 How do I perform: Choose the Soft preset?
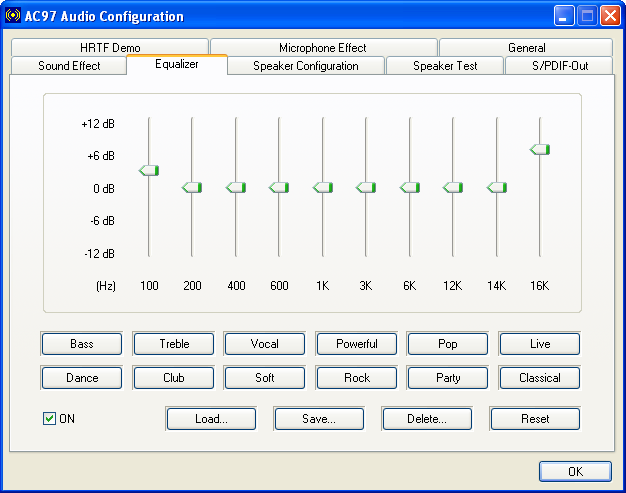[265, 378]
